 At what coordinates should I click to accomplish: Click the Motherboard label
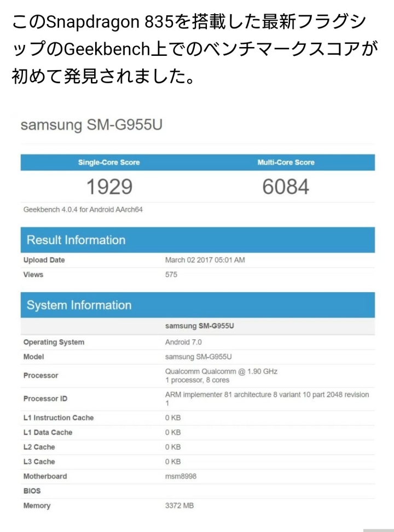click(45, 476)
